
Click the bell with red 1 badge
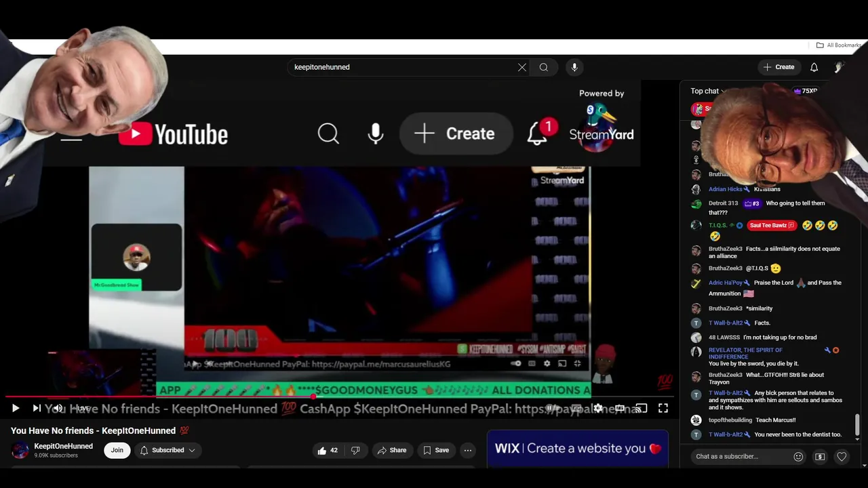(540, 131)
